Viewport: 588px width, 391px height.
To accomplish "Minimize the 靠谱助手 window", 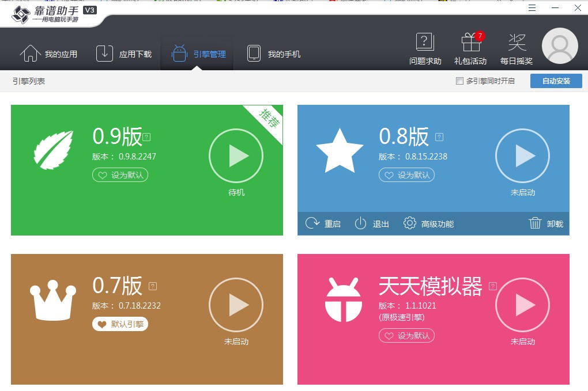I will [x=555, y=8].
